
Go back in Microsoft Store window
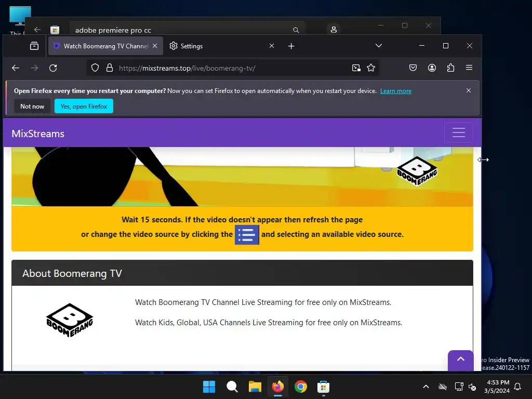37,30
